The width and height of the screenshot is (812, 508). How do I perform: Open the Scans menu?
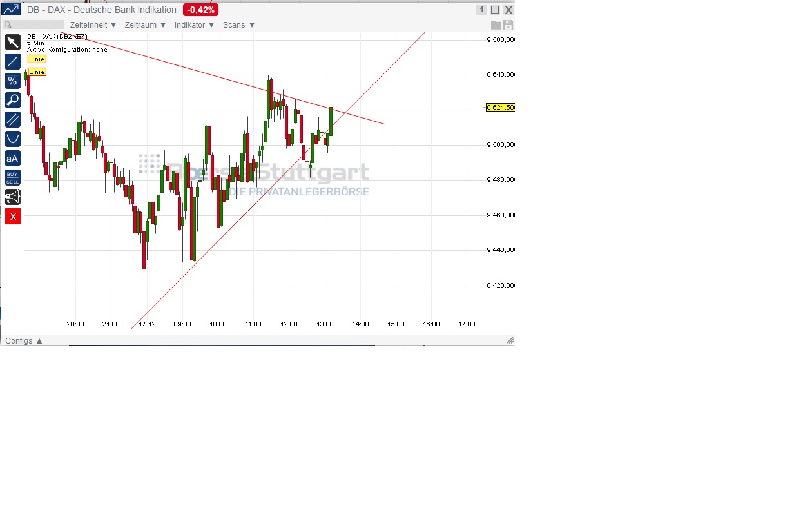(234, 24)
